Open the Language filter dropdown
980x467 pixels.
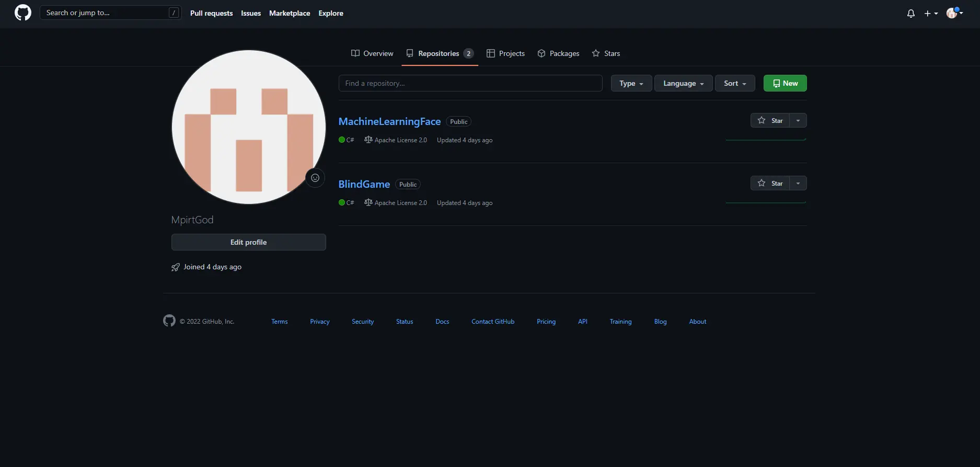[x=684, y=84]
